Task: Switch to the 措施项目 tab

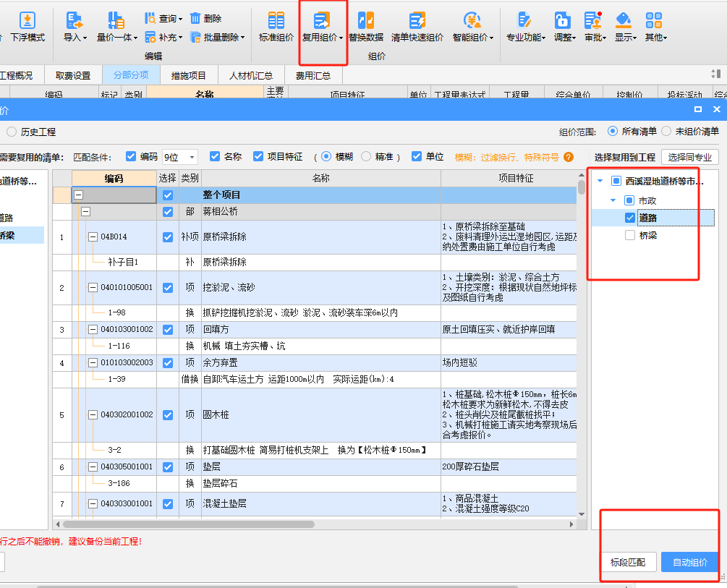Action: (x=188, y=75)
